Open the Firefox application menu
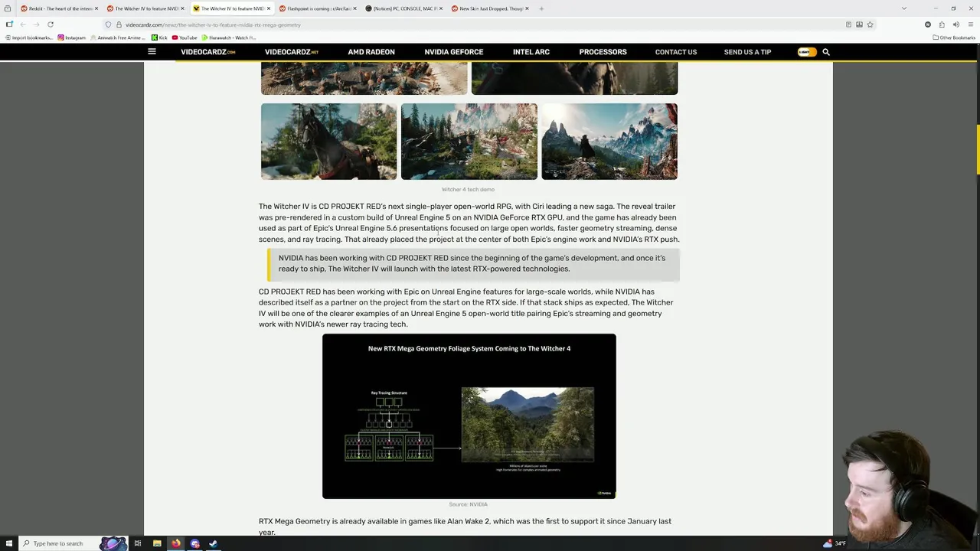Viewport: 980px width, 551px height. click(969, 24)
